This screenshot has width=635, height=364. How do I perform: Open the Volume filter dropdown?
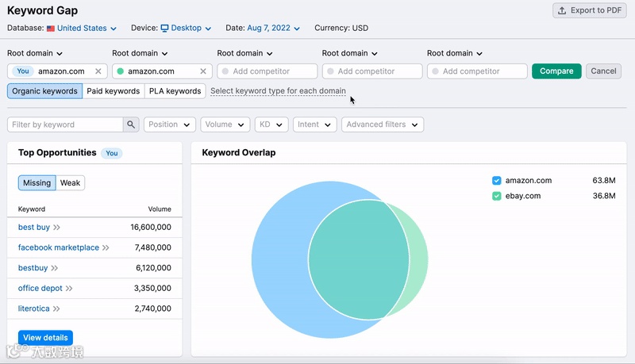[x=225, y=125]
